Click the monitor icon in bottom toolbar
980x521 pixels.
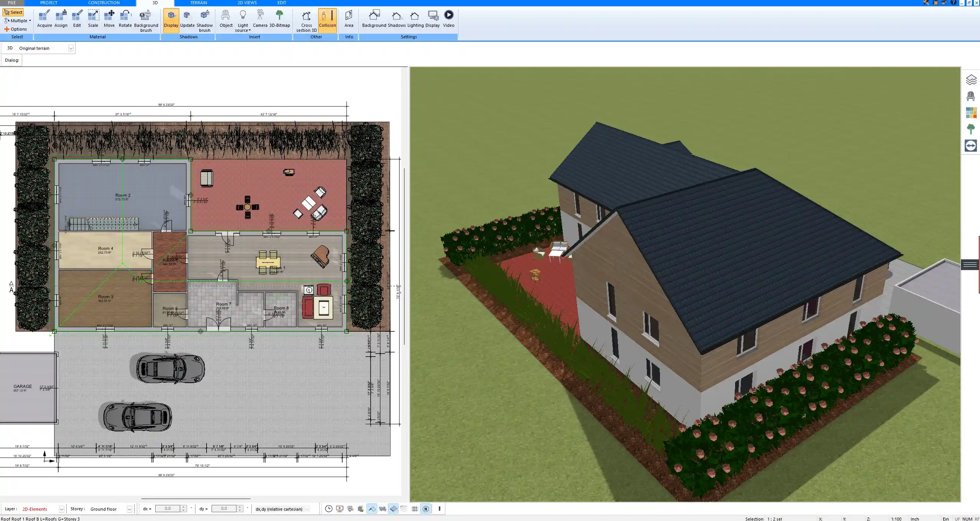click(339, 509)
